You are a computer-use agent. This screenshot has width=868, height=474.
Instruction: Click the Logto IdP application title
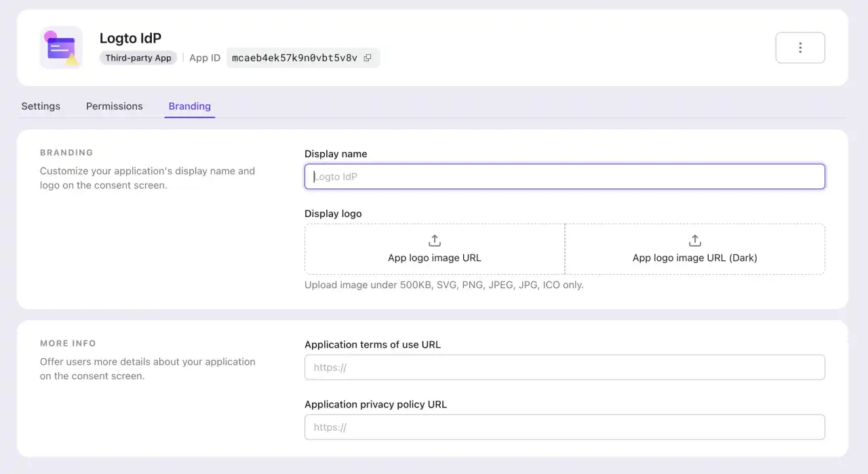point(130,38)
